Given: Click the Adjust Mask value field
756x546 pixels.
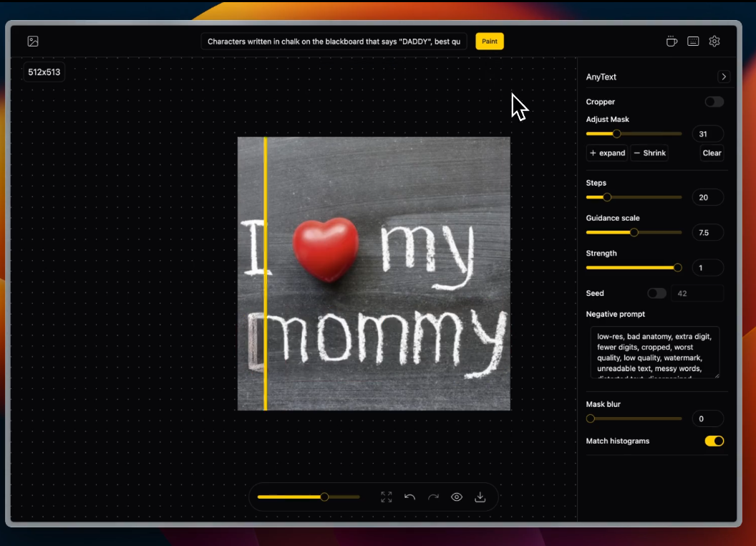Looking at the screenshot, I should click(707, 134).
